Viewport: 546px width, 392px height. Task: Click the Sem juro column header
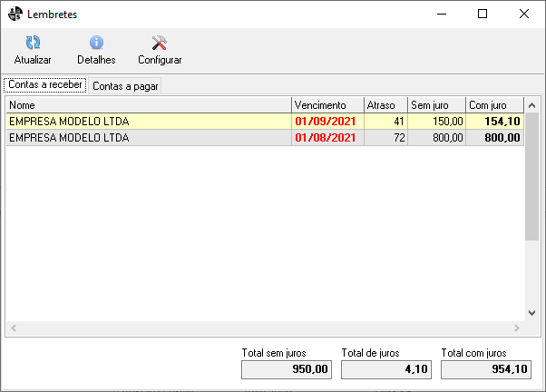pos(436,104)
